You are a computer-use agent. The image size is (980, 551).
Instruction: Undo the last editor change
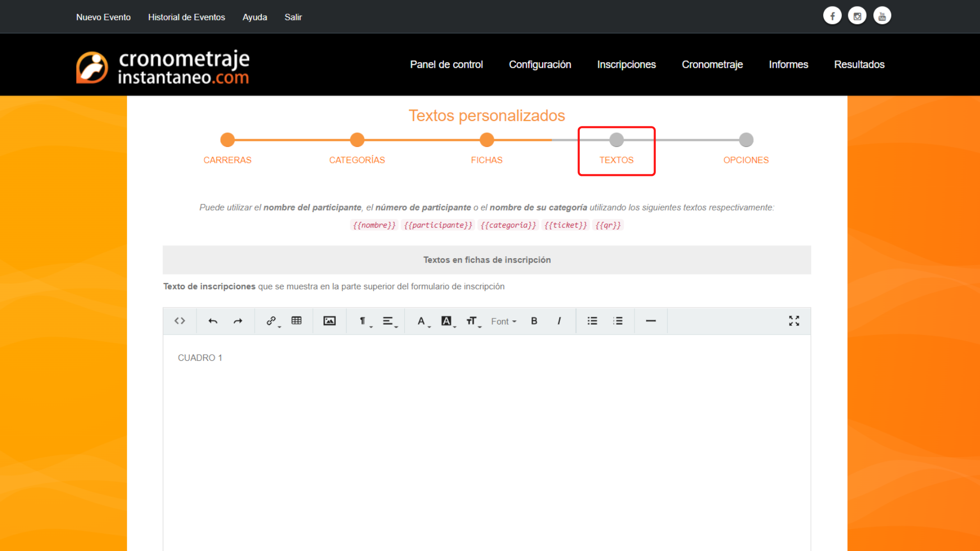pyautogui.click(x=213, y=321)
